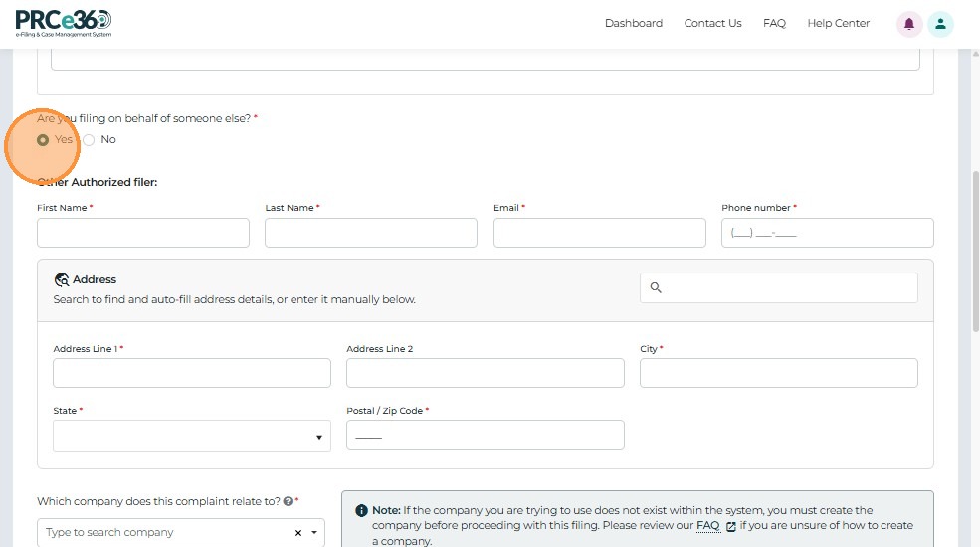Open Contact Us in the top navigation
The height and width of the screenshot is (547, 980).
pyautogui.click(x=712, y=24)
